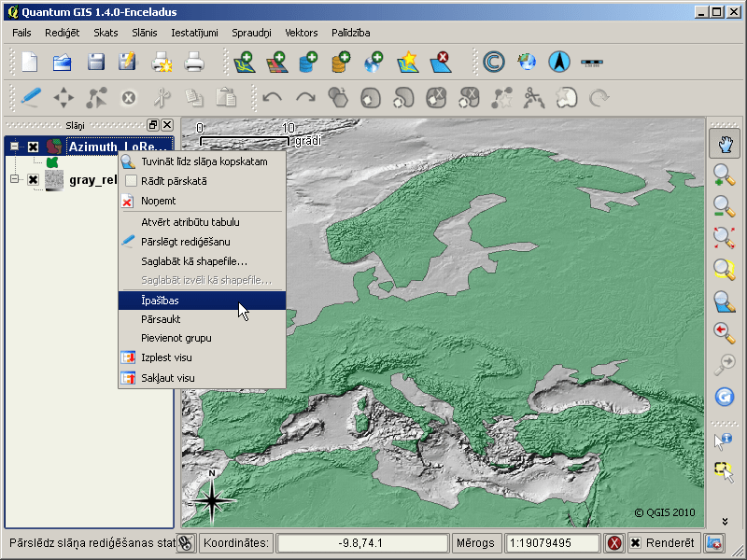Click Cut Features scissors icon
Image resolution: width=747 pixels, height=560 pixels.
click(x=162, y=98)
